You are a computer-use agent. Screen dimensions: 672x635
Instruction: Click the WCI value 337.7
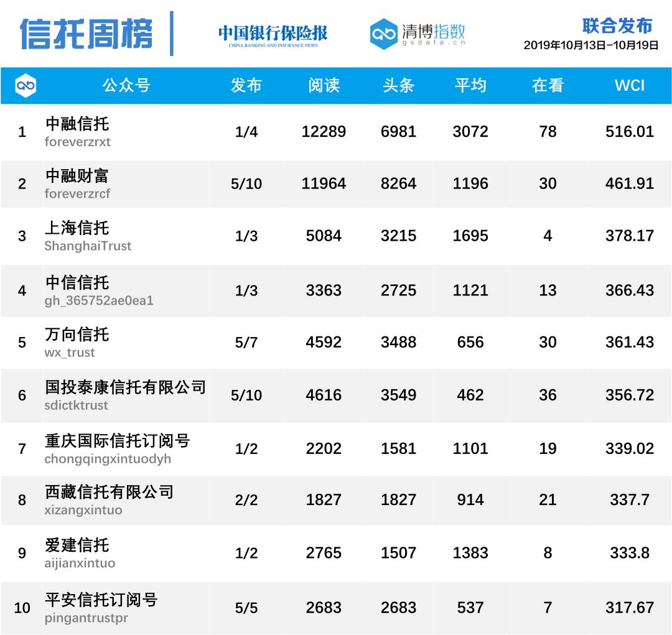630,499
